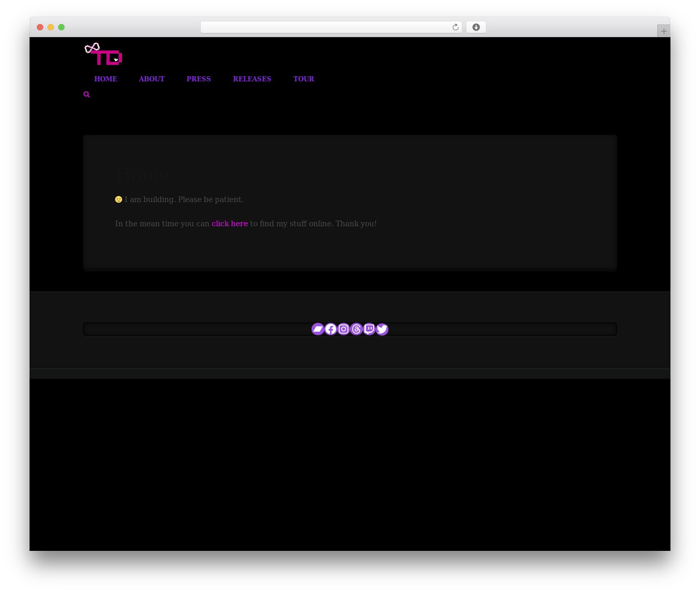The width and height of the screenshot is (700, 593).
Task: Go to the HOME menu item
Action: pos(106,79)
